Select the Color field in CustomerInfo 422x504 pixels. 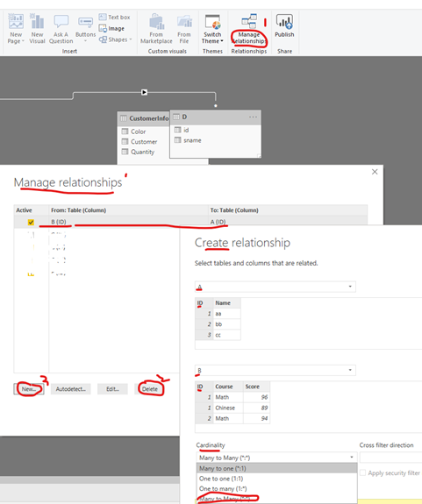pyautogui.click(x=134, y=131)
